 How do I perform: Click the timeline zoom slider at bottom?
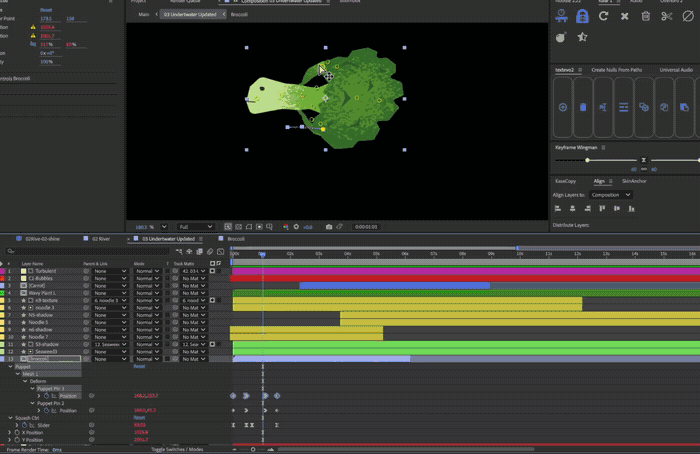(x=253, y=450)
